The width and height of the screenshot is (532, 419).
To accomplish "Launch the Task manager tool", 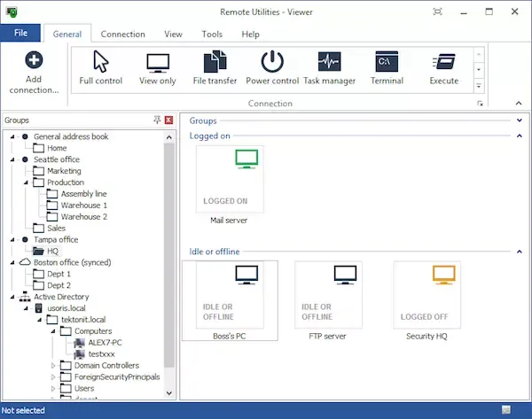I will (x=329, y=68).
